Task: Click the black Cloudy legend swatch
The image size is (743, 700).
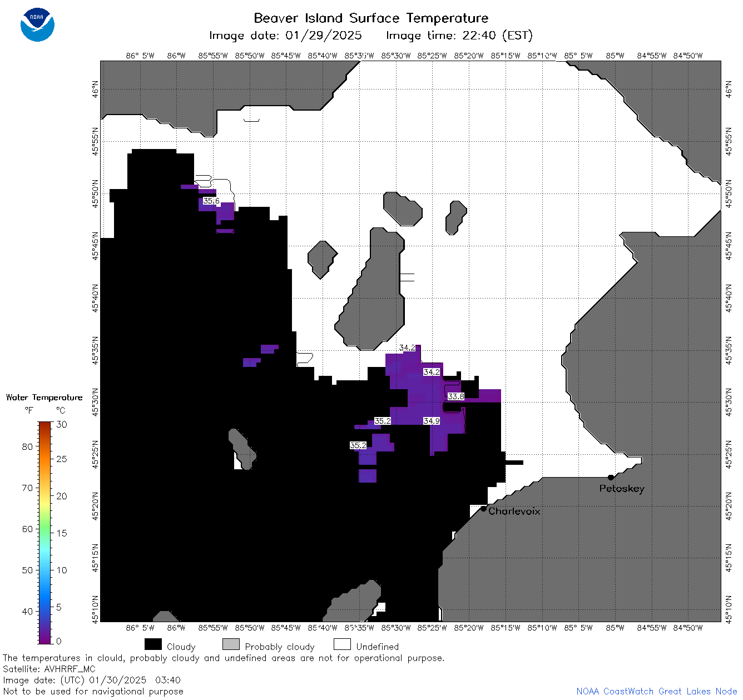Action: point(153,644)
